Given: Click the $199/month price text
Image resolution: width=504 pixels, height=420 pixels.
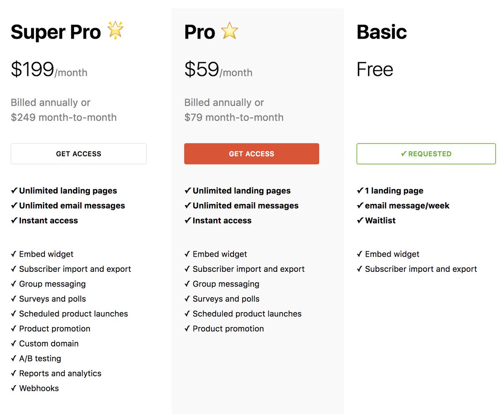Looking at the screenshot, I should [49, 70].
